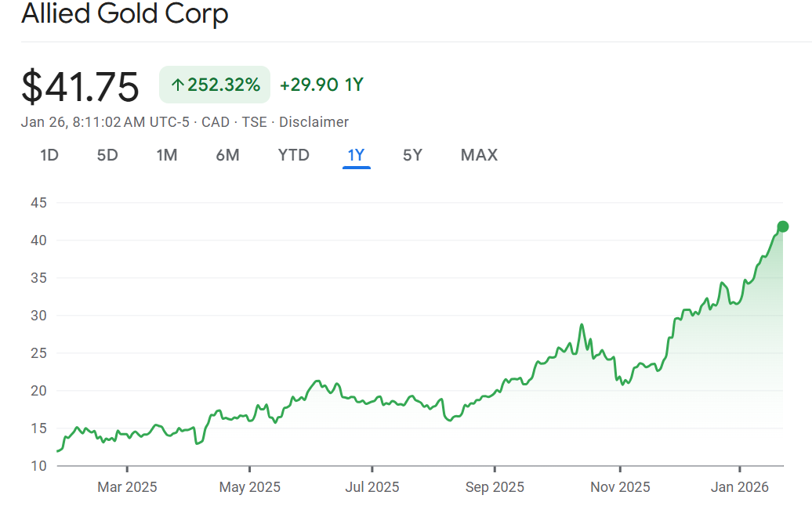Show the 1M chart range
Viewport: 812px width, 506px height.
167,155
